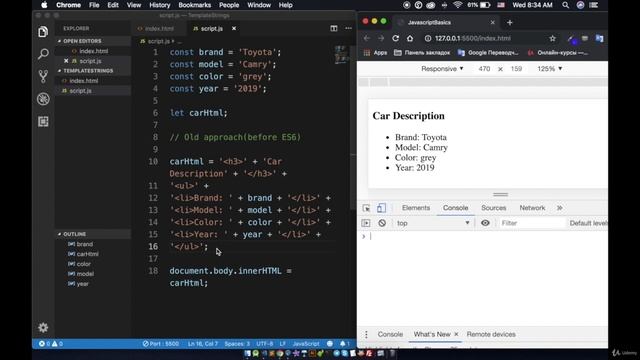Open the File menu in menu bar

(94, 5)
